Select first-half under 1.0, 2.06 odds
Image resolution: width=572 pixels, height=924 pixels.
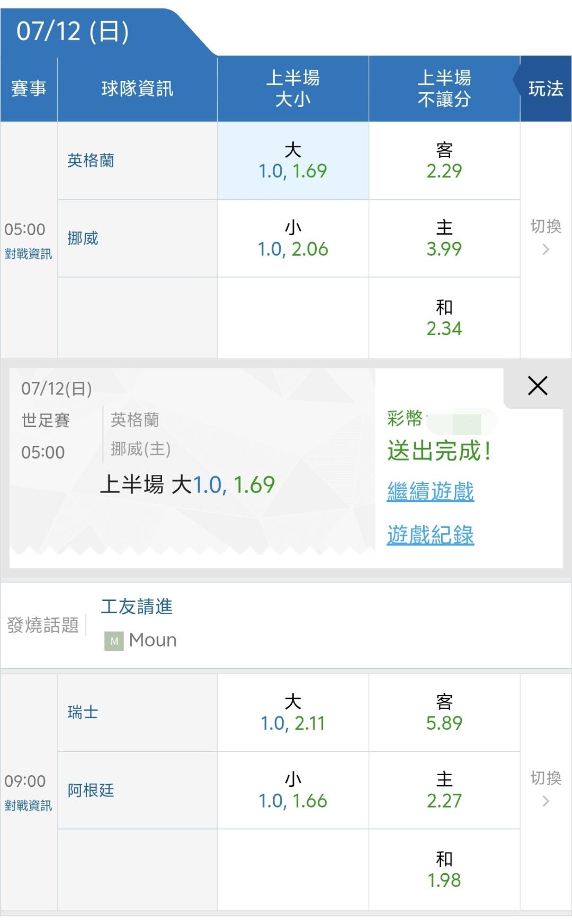pyautogui.click(x=293, y=238)
